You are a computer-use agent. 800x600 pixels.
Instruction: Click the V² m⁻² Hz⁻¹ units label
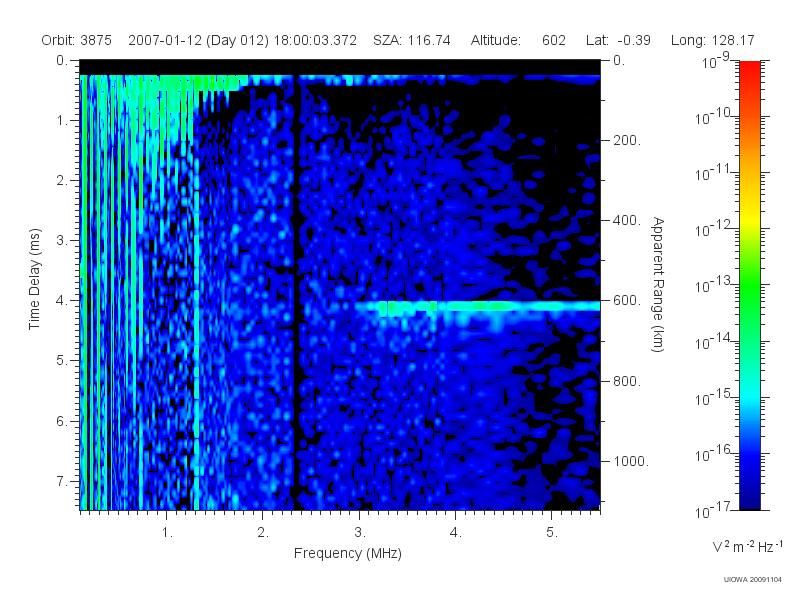747,546
